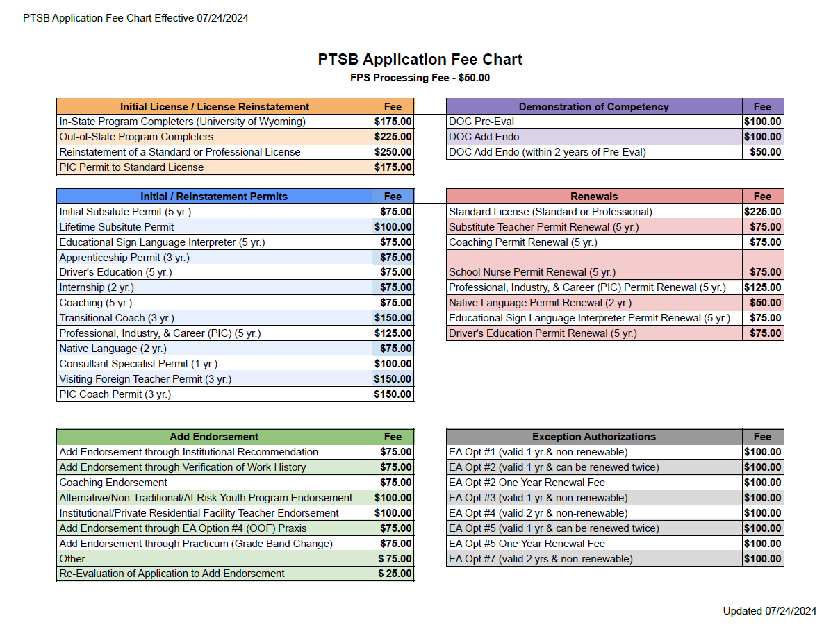840x627 pixels.
Task: Click the Add Endorsement table header
Action: (x=214, y=437)
